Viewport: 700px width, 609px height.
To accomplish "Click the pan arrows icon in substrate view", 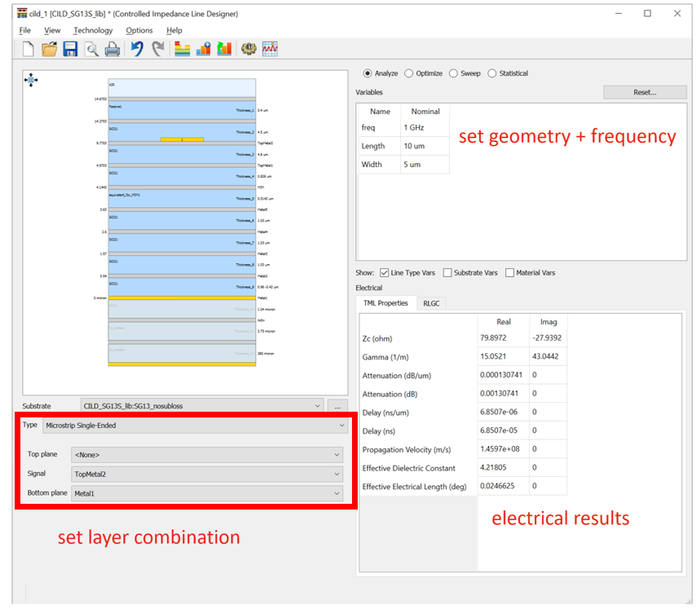I will pyautogui.click(x=31, y=80).
